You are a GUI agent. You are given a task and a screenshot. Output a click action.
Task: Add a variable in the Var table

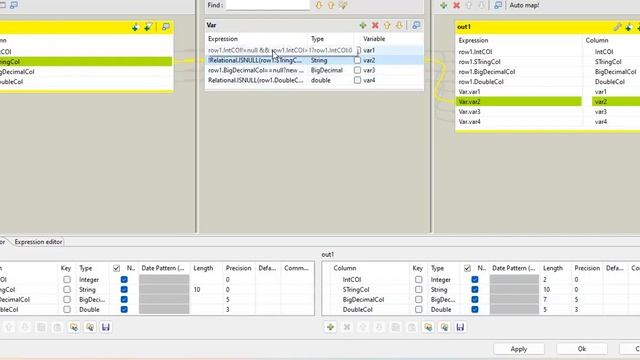pos(362,25)
